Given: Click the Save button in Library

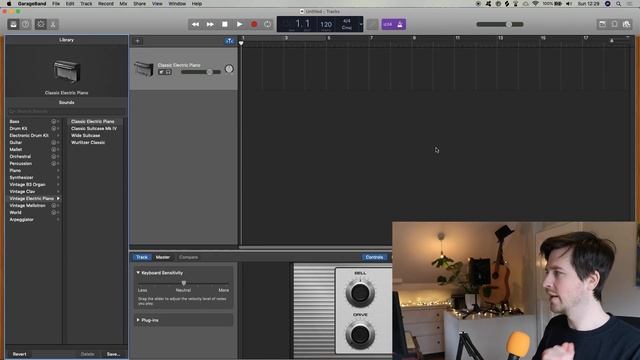Looking at the screenshot, I should [x=113, y=354].
